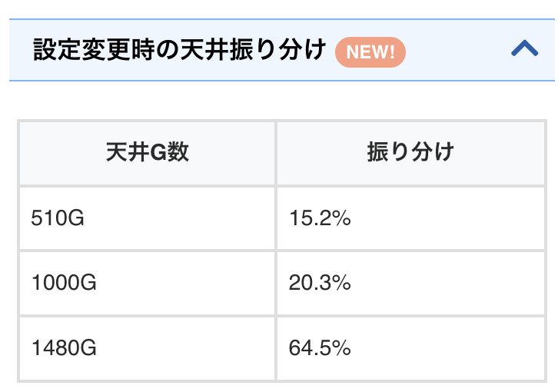Click the orange NEW! badge
The image size is (558, 392).
pyautogui.click(x=370, y=51)
